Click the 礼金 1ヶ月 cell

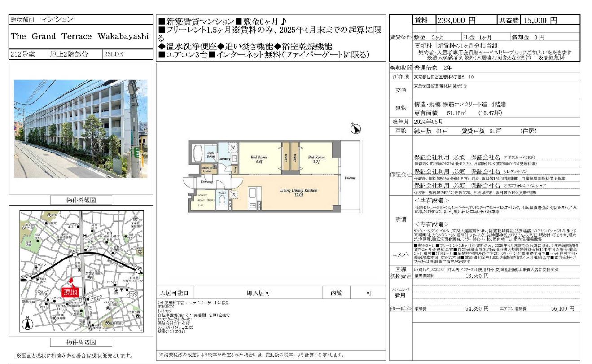tap(486, 37)
